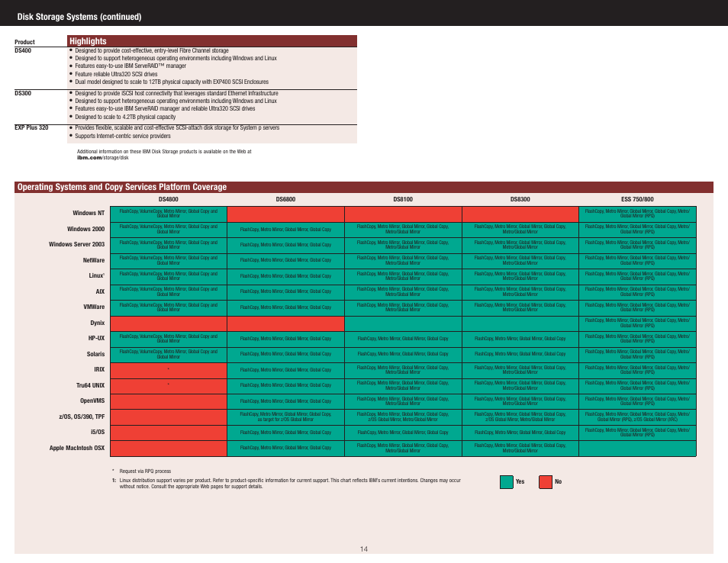The height and width of the screenshot is (563, 728).
Task: Click the '* Request via RPQ process' footnote
Action: (x=142, y=471)
